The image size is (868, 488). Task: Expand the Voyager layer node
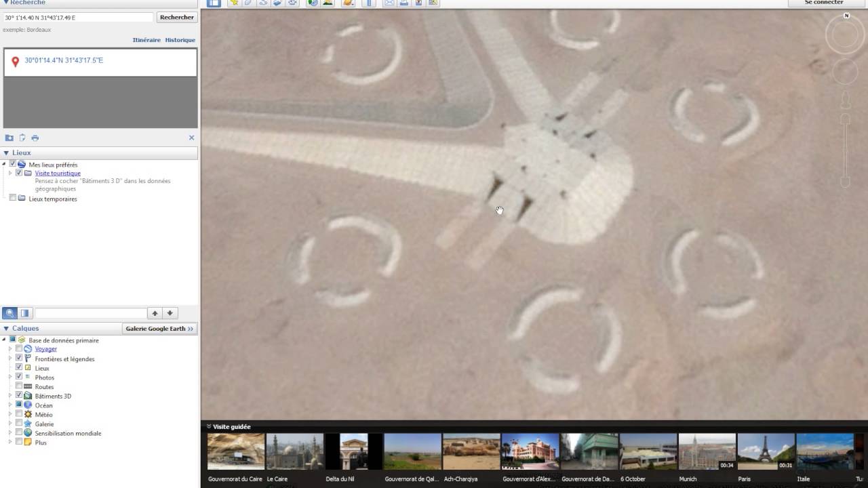coord(10,348)
